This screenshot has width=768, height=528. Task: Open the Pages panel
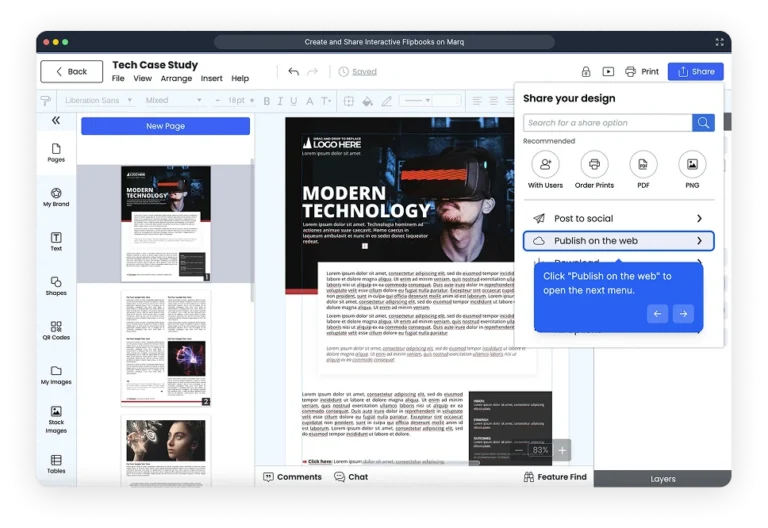point(56,153)
